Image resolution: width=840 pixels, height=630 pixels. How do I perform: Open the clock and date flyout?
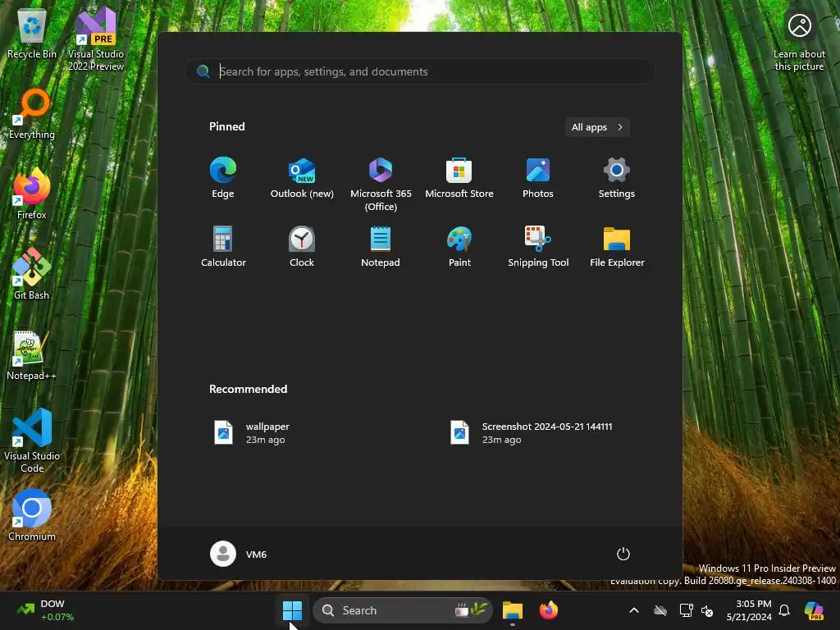(x=749, y=610)
